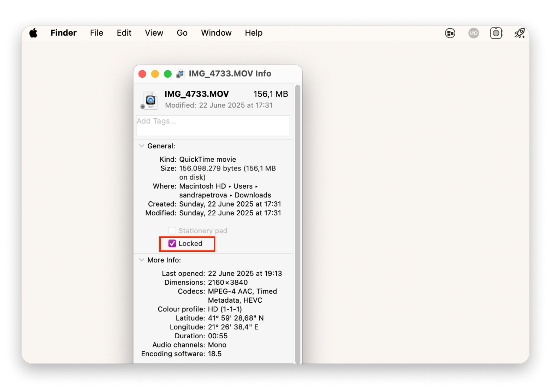Open the File menu

(96, 33)
